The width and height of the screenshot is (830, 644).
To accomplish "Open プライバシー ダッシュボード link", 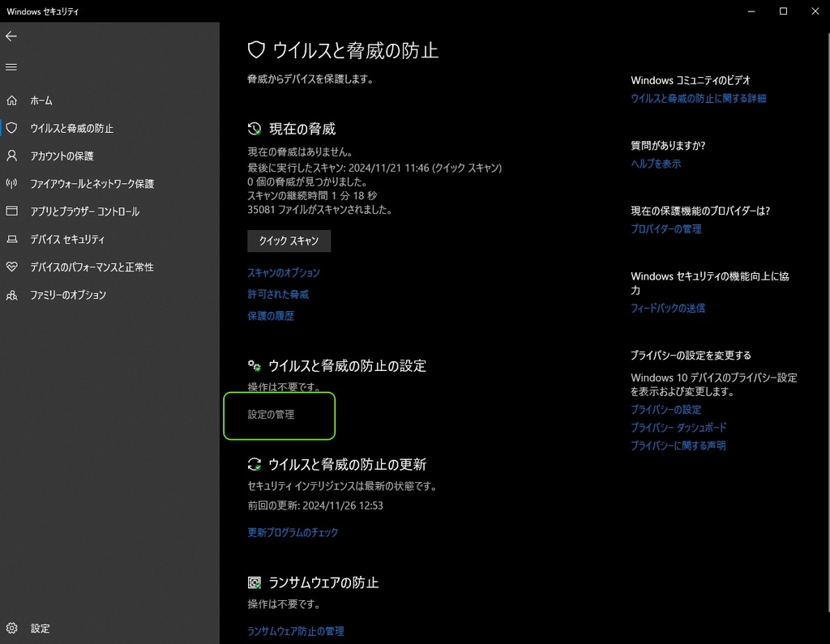I will point(678,428).
